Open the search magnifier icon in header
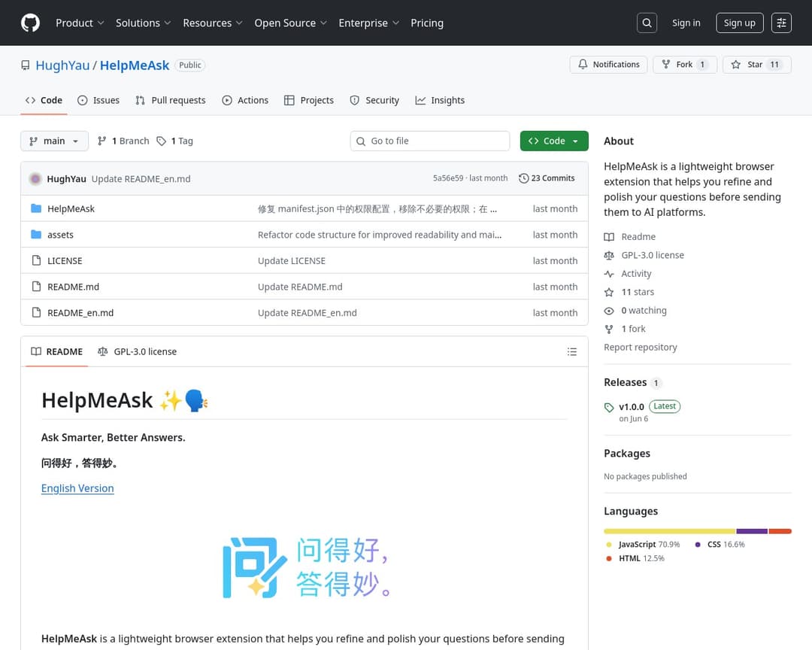The image size is (812, 650). pos(647,23)
